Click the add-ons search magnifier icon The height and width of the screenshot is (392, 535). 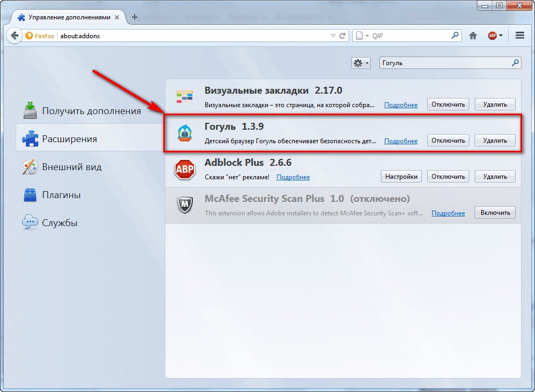pyautogui.click(x=515, y=62)
